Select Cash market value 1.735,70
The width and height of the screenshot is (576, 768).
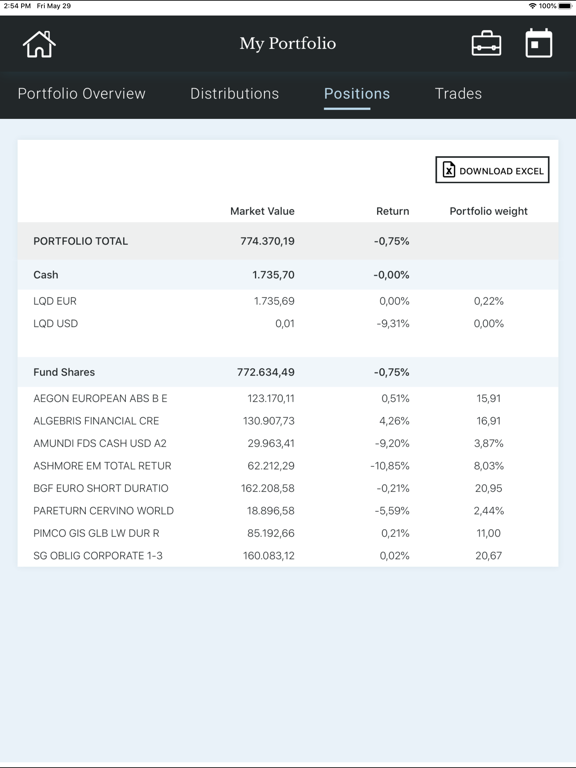(x=273, y=275)
